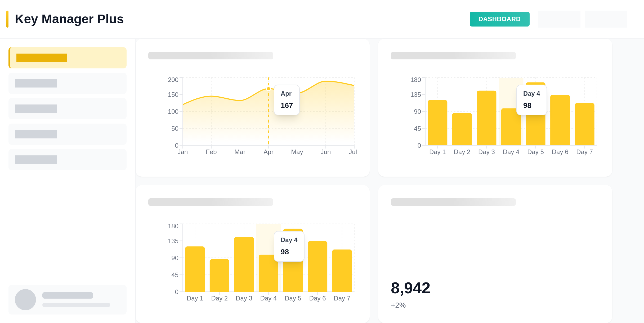Click the 8,942 statistic value
This screenshot has height=323, width=644.
pyautogui.click(x=410, y=288)
